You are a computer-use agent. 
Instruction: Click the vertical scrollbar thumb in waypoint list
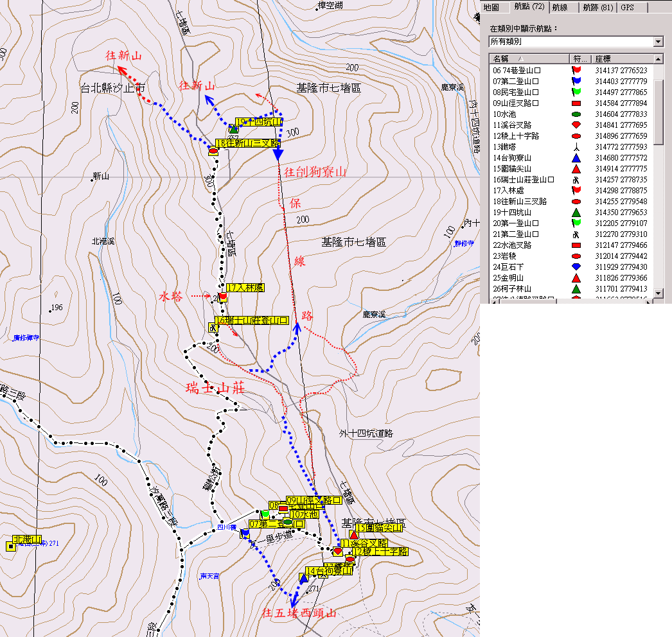pos(658,112)
